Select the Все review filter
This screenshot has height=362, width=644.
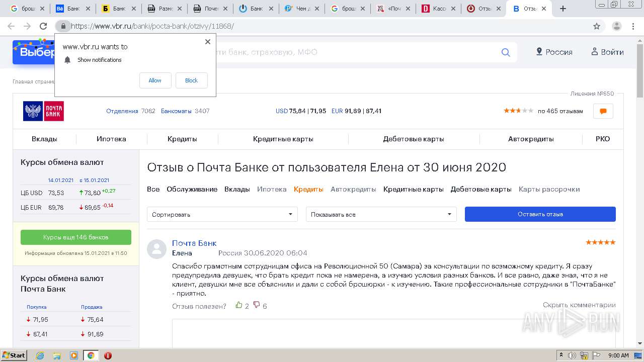coord(153,189)
